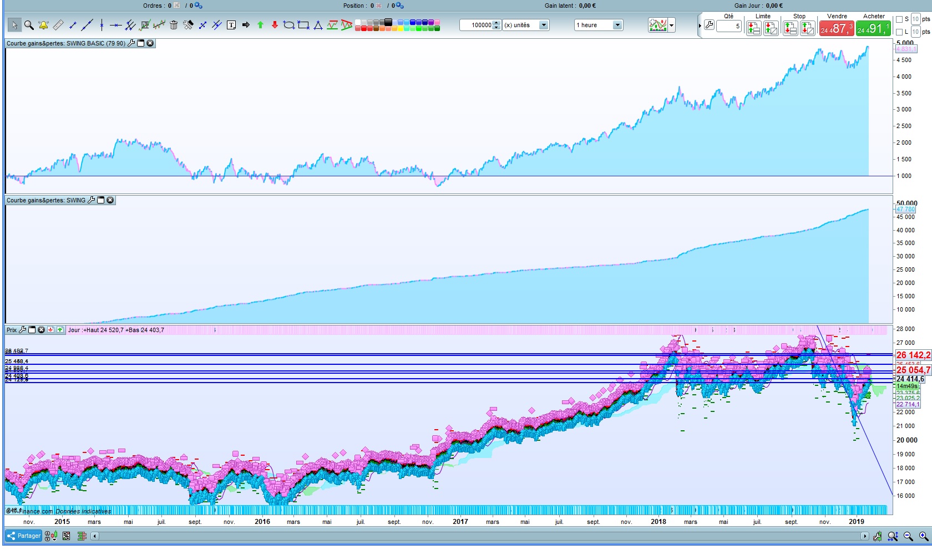Click the first Stop order button
Viewport: 932px width, 560px height.
[790, 28]
